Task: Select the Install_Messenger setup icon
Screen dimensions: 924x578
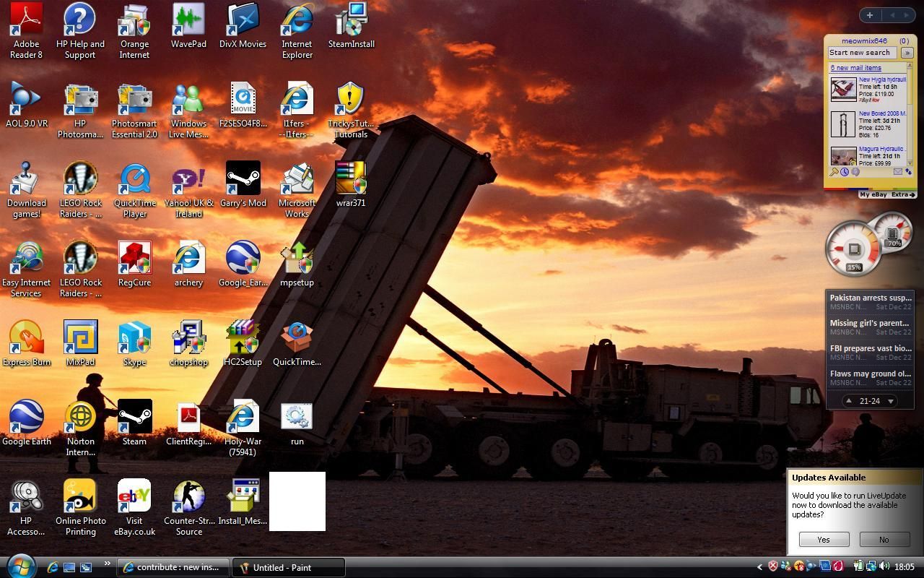Action: point(243,503)
